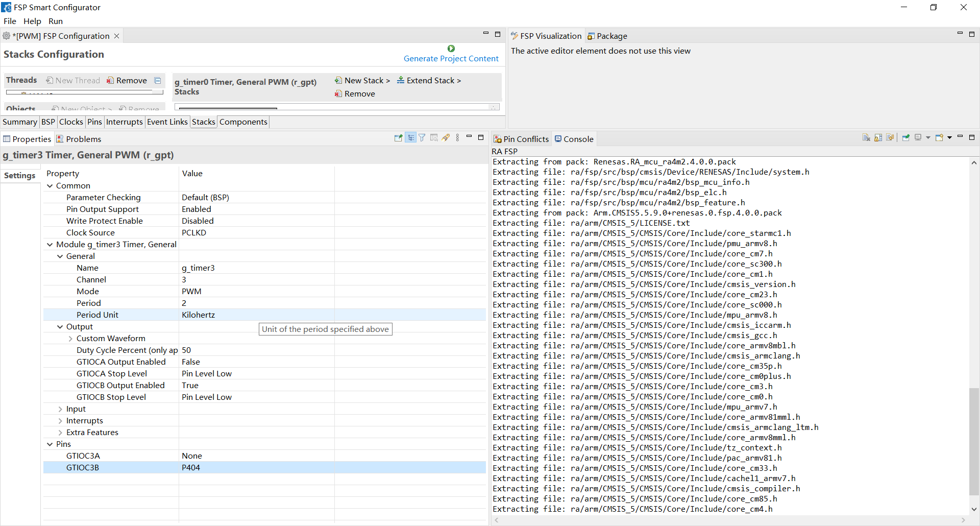The image size is (980, 526).
Task: Open the Run menu
Action: click(x=56, y=21)
